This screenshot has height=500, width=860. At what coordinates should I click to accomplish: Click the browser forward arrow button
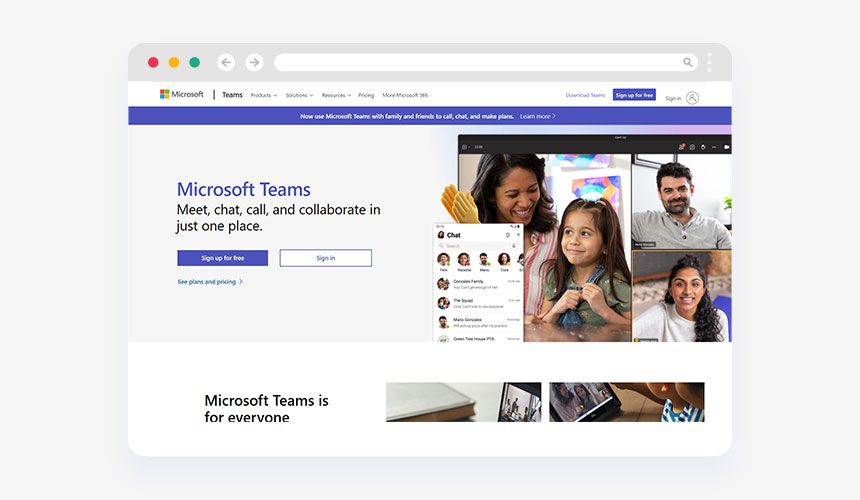click(254, 62)
